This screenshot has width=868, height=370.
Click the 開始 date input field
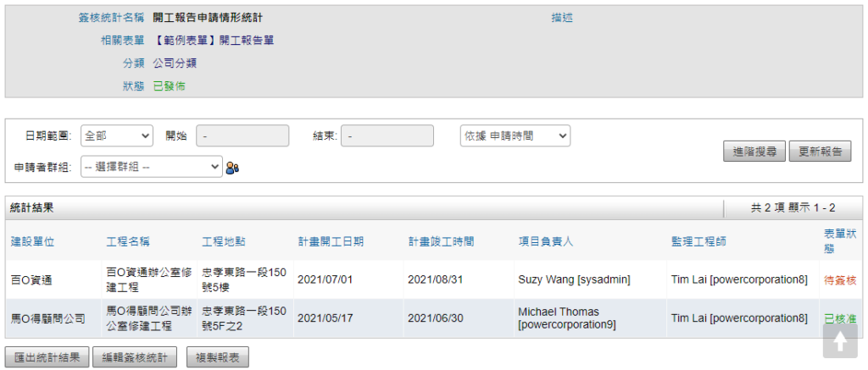click(x=242, y=136)
